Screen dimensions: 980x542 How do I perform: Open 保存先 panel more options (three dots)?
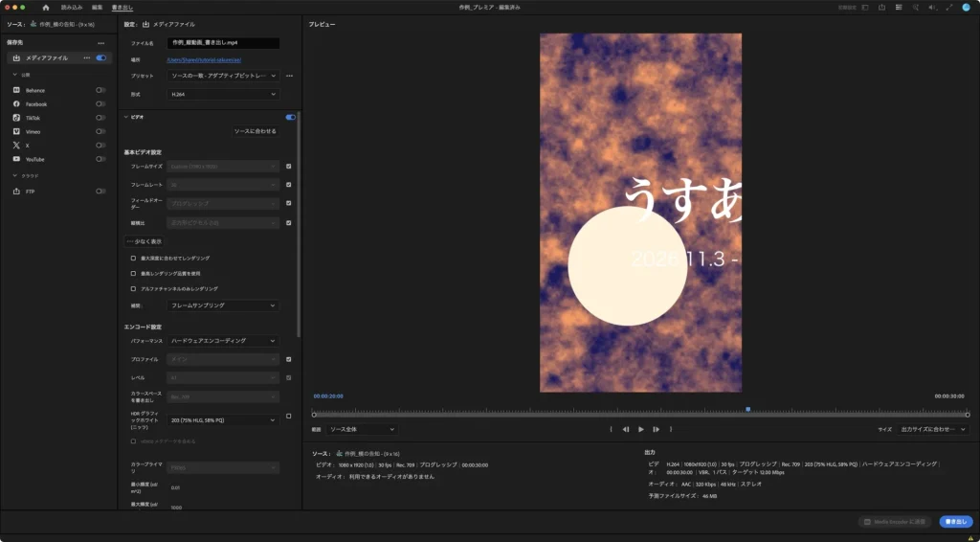[x=101, y=43]
